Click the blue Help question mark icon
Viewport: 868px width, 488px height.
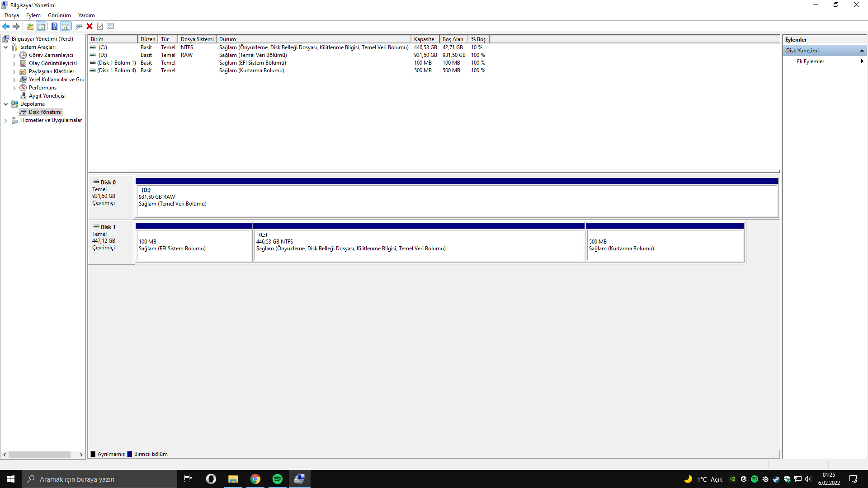(x=54, y=26)
